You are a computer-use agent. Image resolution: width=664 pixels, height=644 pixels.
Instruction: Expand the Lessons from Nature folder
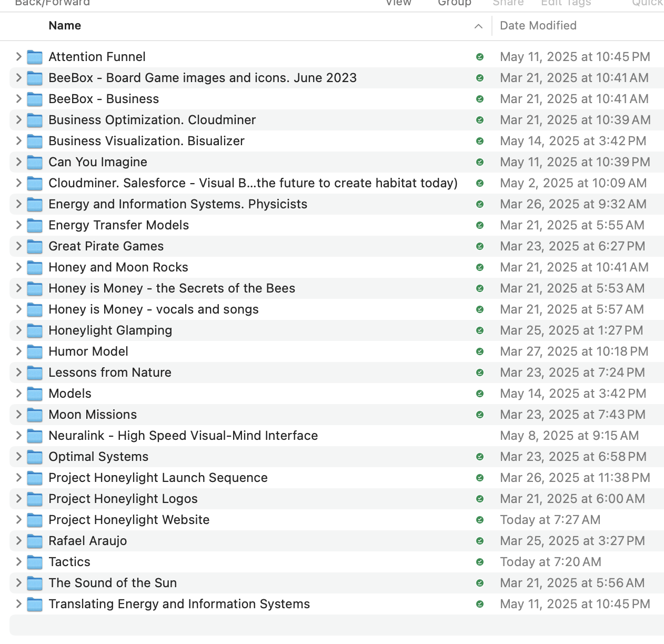click(18, 373)
